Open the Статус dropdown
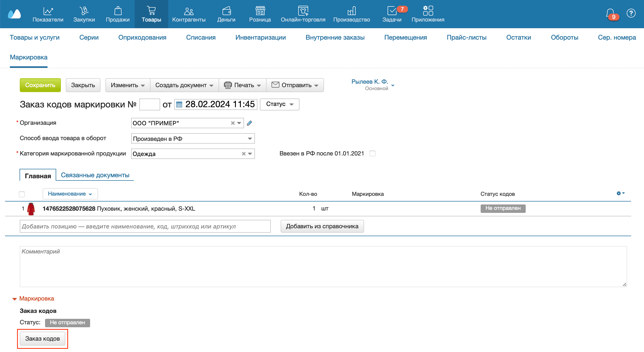Screen dimensions: 644x352 279,104
